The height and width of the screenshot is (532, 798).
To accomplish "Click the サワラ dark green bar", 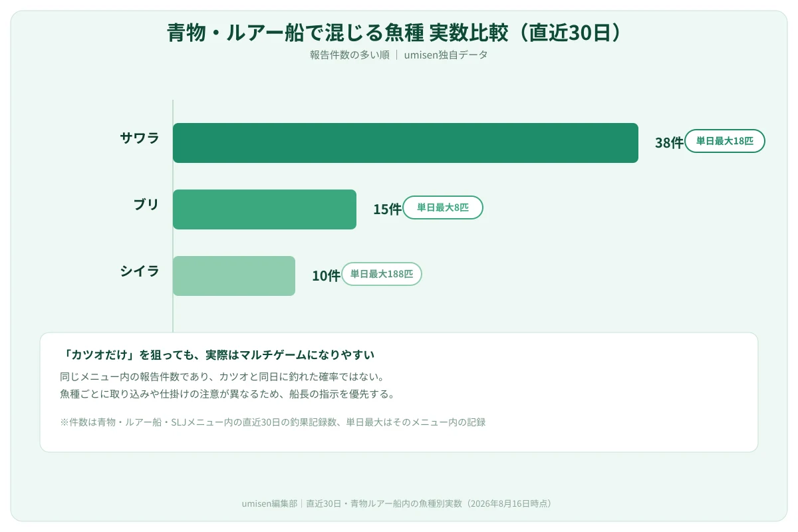I will pos(406,143).
